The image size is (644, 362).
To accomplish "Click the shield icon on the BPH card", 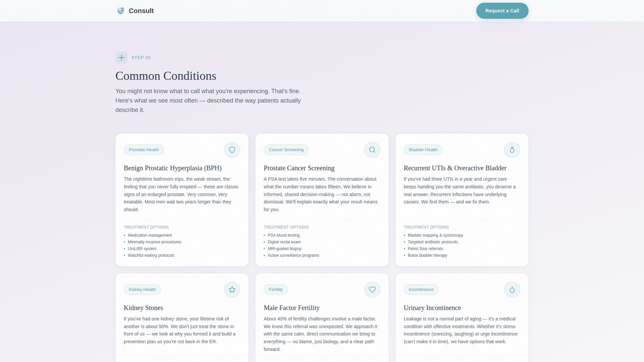I will 232,150.
